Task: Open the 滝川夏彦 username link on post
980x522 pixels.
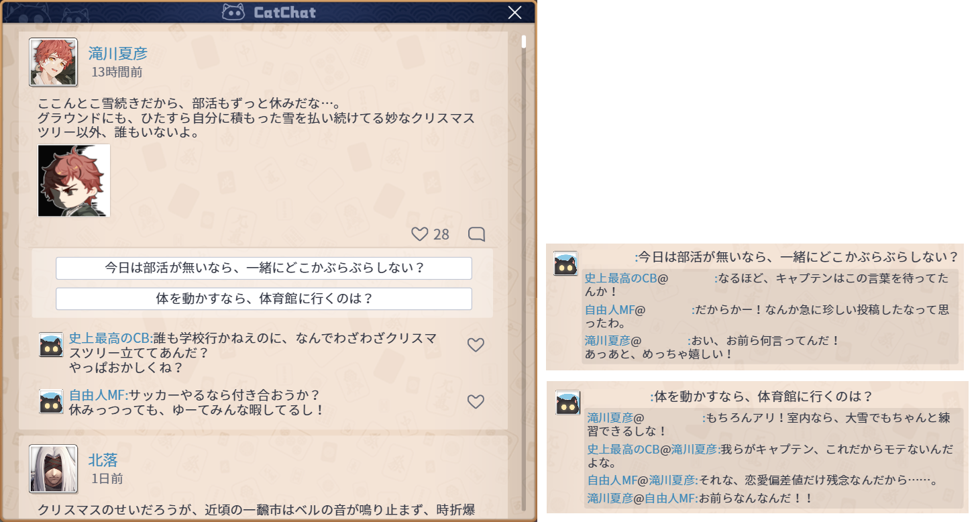Action: click(118, 54)
